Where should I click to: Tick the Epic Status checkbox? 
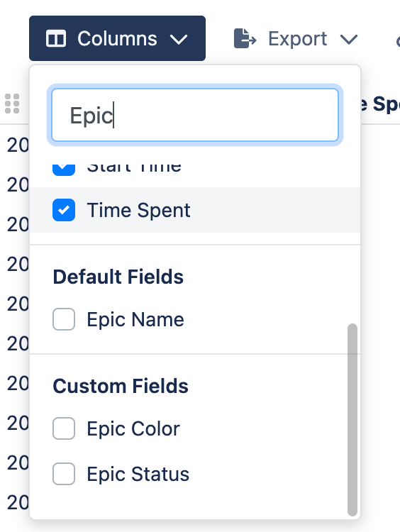(x=64, y=474)
